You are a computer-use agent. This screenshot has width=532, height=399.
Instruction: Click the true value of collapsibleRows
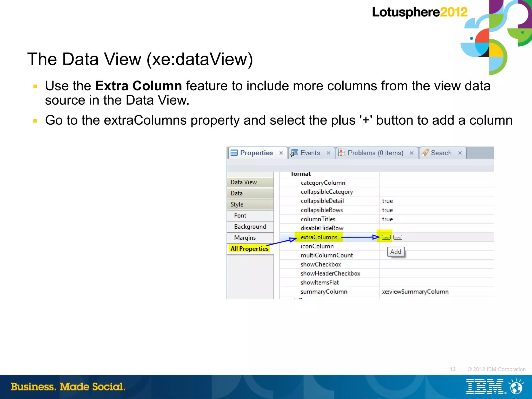387,210
